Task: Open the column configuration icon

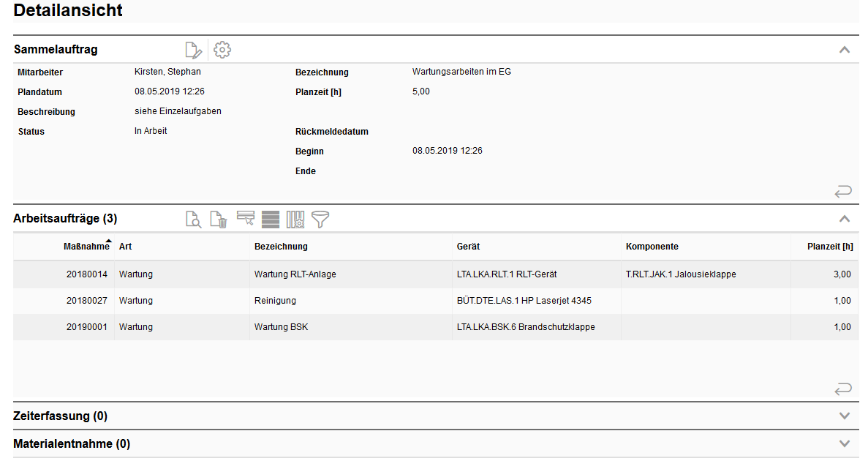Action: point(295,219)
